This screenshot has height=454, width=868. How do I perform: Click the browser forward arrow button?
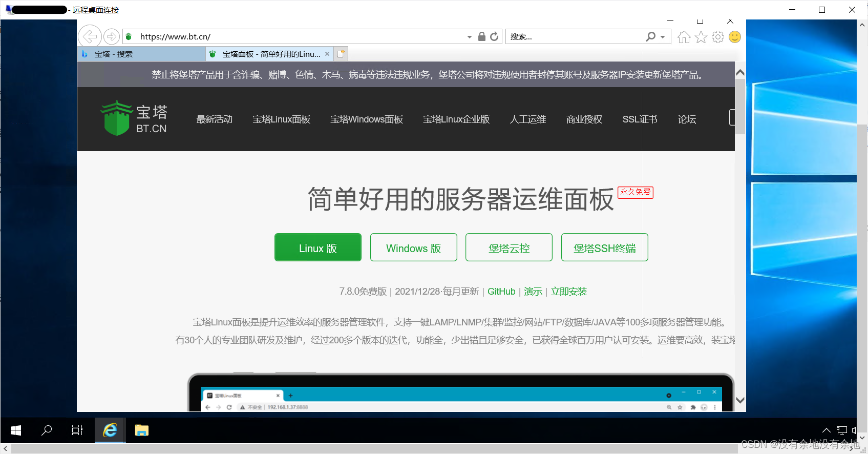(111, 37)
